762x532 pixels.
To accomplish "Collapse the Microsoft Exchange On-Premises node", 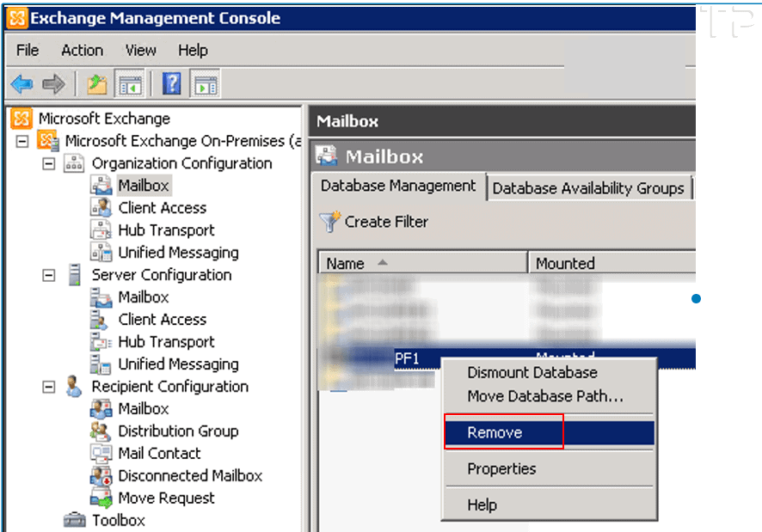I will pos(22,142).
